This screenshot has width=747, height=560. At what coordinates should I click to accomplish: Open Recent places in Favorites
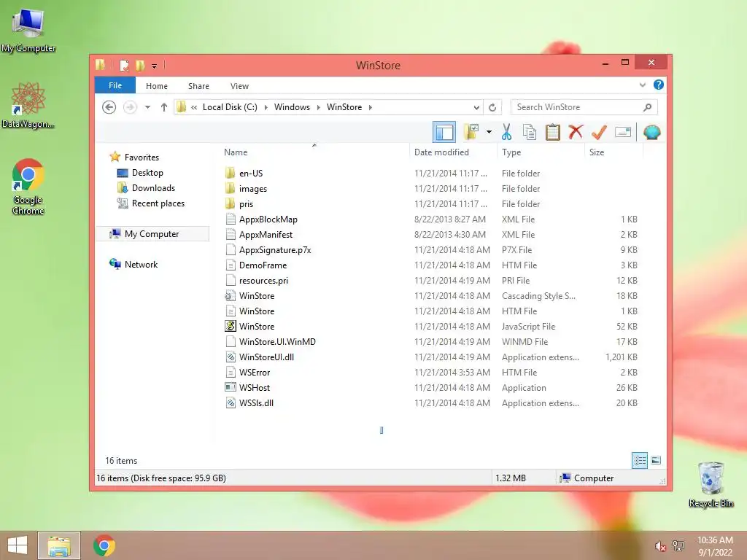[x=158, y=203]
